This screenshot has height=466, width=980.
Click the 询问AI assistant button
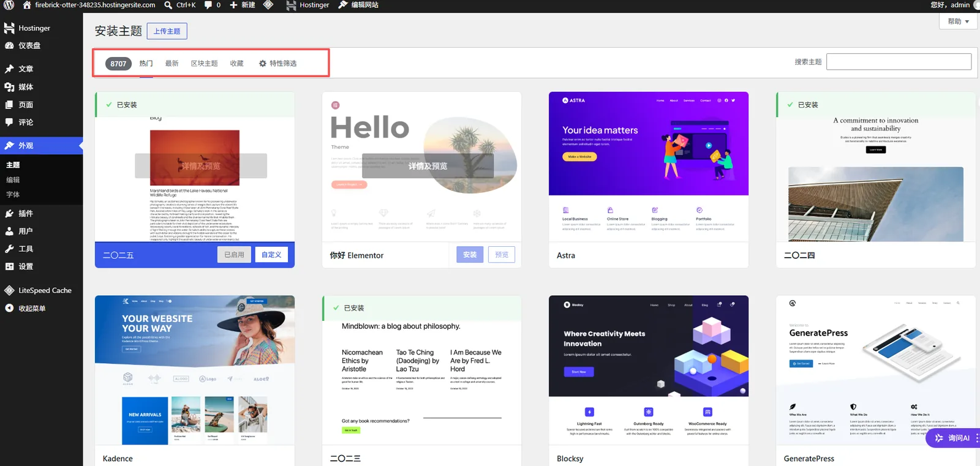click(953, 438)
